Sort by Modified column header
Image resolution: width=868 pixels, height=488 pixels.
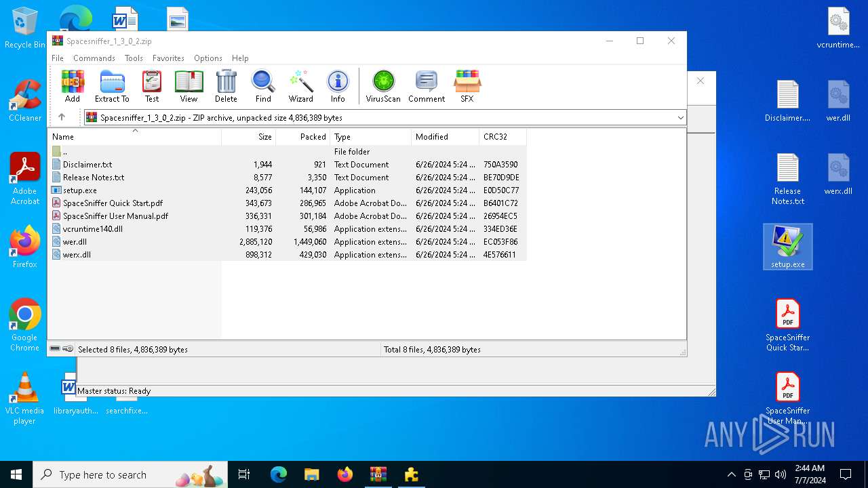(446, 136)
